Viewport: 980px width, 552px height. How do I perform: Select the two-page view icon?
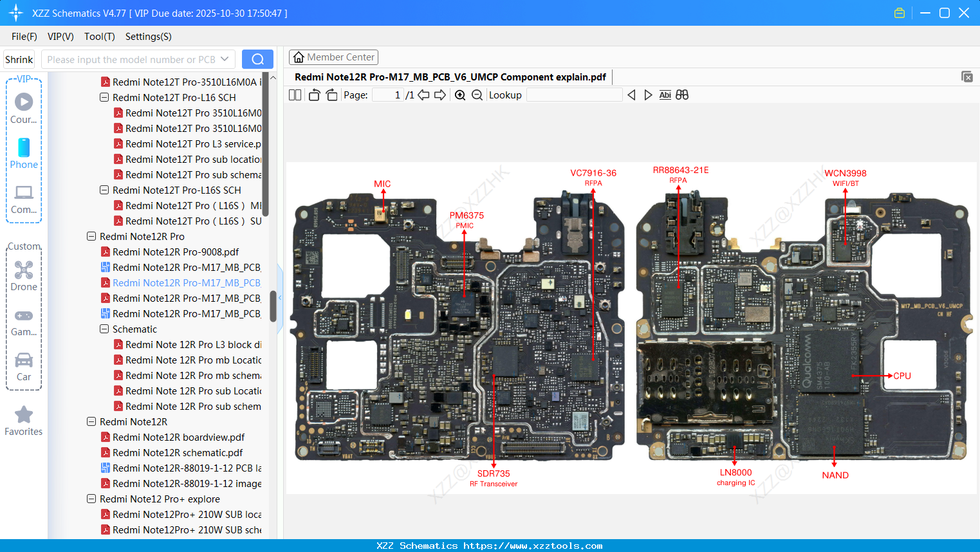tap(294, 95)
